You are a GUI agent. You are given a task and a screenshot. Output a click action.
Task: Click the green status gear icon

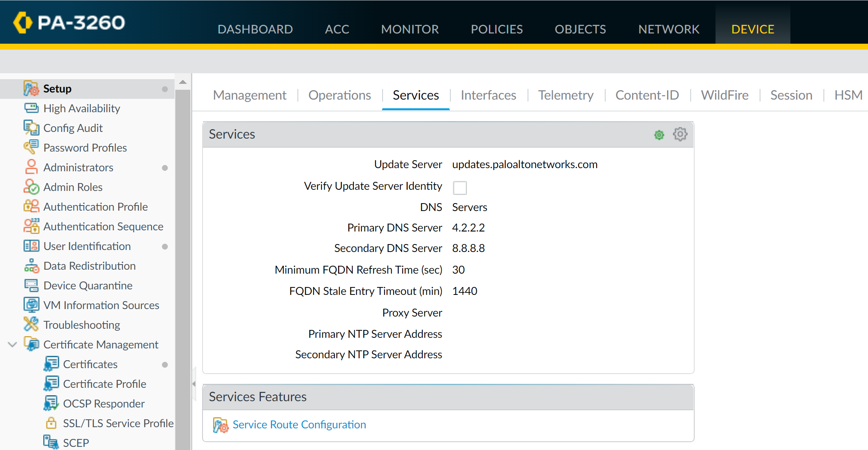659,135
